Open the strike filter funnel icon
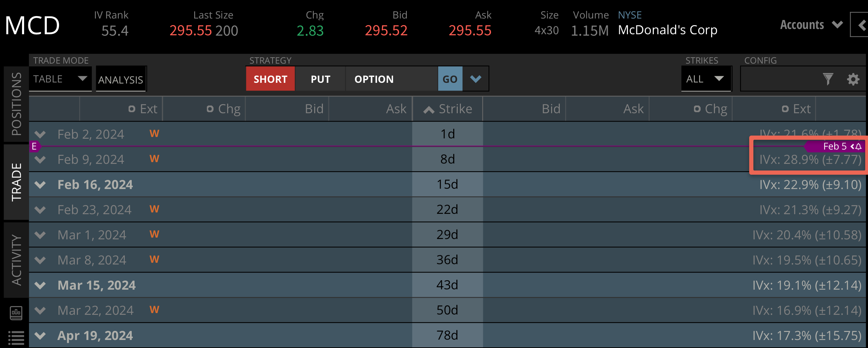This screenshot has height=348, width=868. pos(828,79)
